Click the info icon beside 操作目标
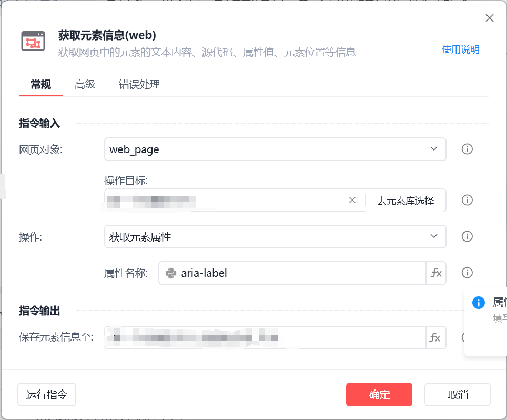The image size is (507, 420). click(467, 200)
